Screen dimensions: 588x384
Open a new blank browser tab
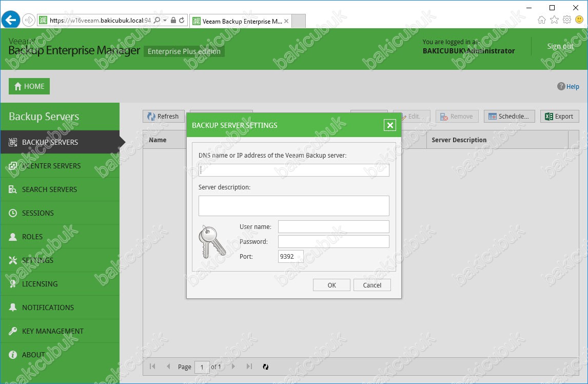[299, 21]
